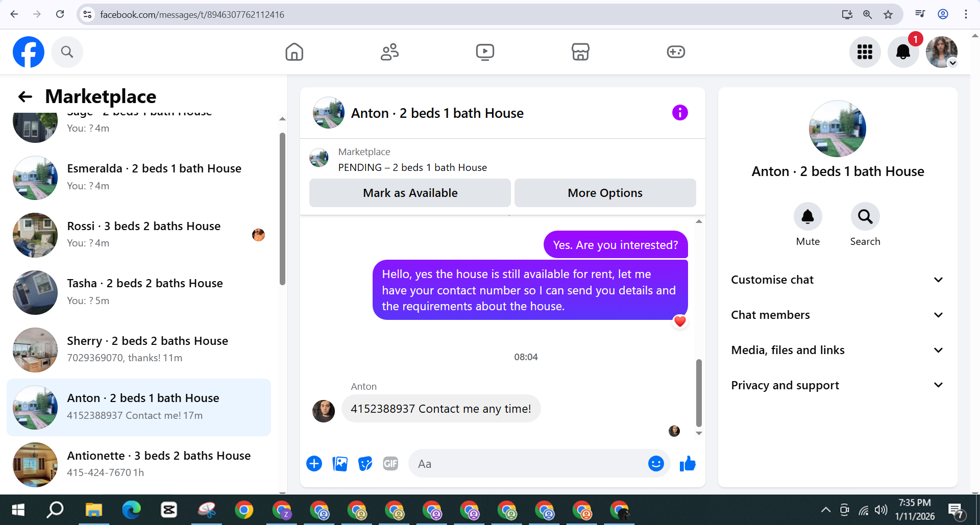Open the account profile picture menu
Screen dimensions: 980x525
click(x=942, y=52)
